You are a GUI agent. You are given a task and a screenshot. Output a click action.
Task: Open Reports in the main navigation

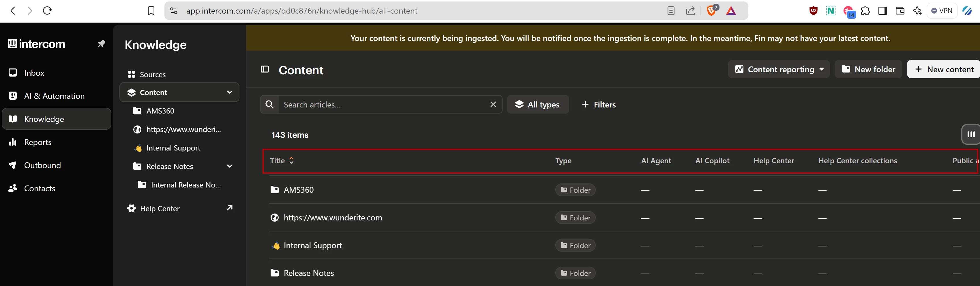(x=57, y=142)
